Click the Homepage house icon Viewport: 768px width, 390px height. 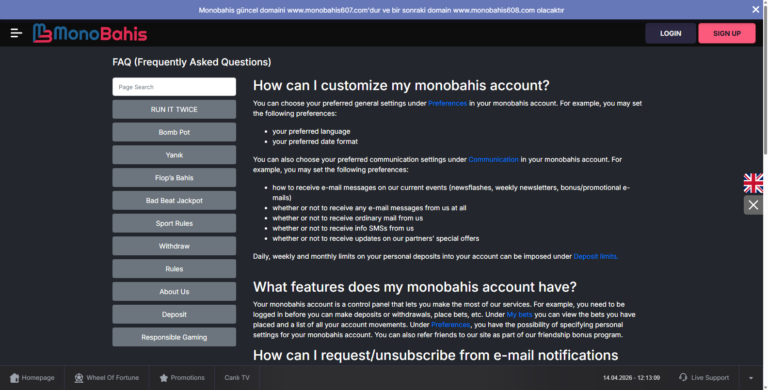14,378
